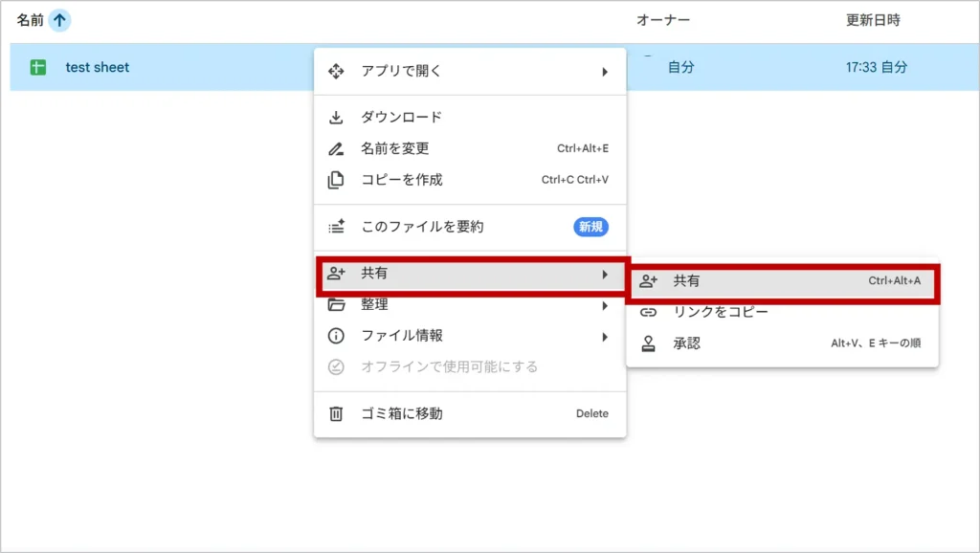Click the copy icon for コピーを作成
This screenshot has width=980, height=553.
[336, 180]
